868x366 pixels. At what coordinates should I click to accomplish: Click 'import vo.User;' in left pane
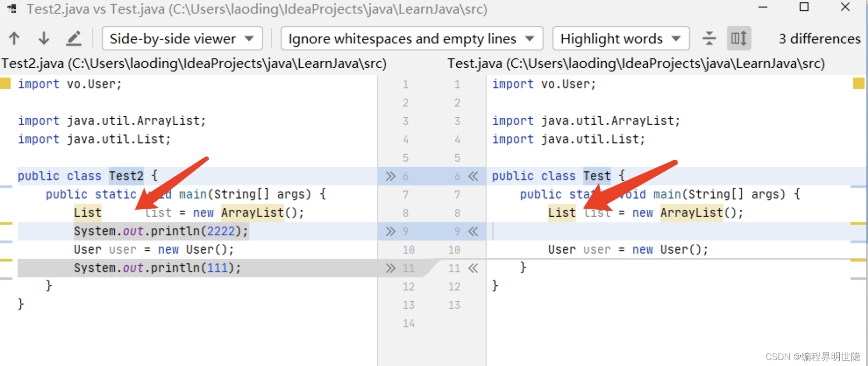[x=70, y=84]
